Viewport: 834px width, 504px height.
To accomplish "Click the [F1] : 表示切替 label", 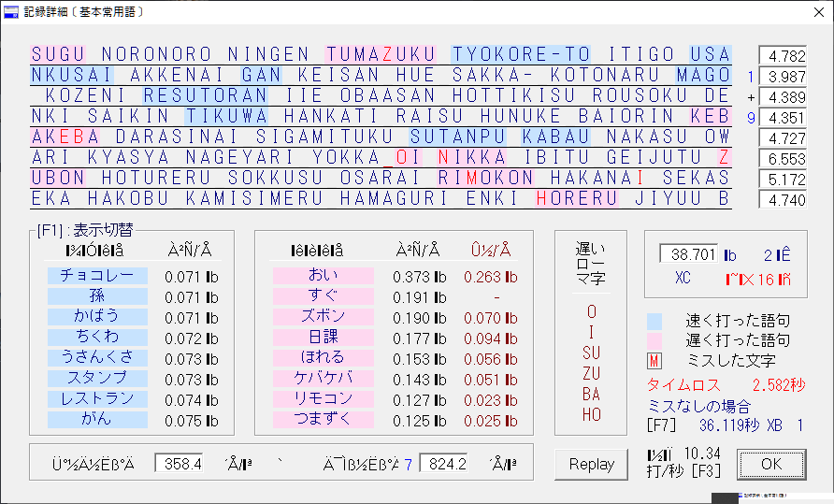I will pyautogui.click(x=85, y=230).
